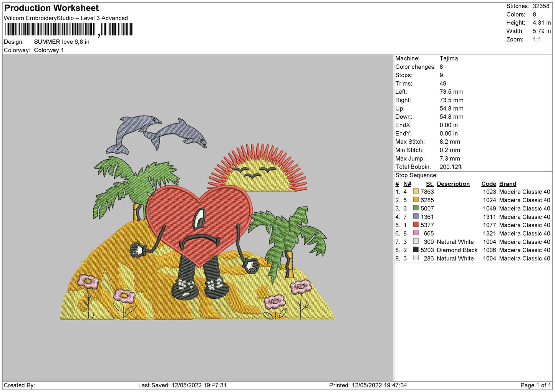555x392 pixels.
Task: Click the green 1049 thread color swatch
Action: (x=416, y=208)
